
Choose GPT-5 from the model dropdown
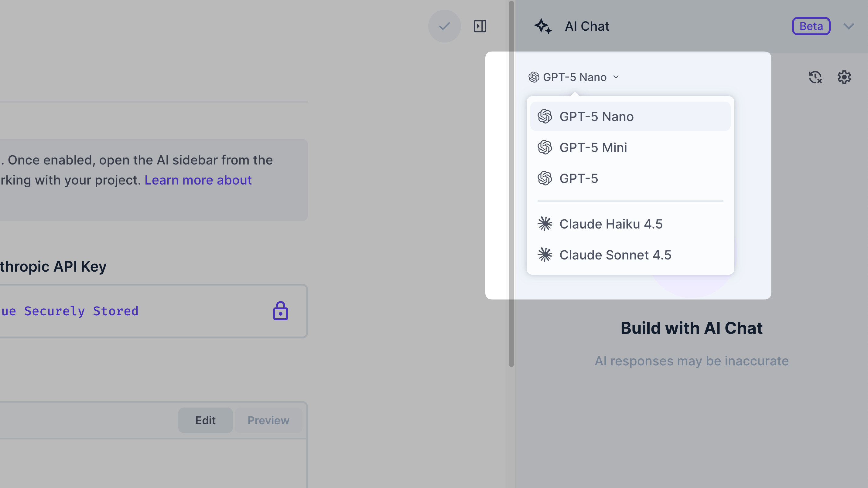tap(579, 178)
